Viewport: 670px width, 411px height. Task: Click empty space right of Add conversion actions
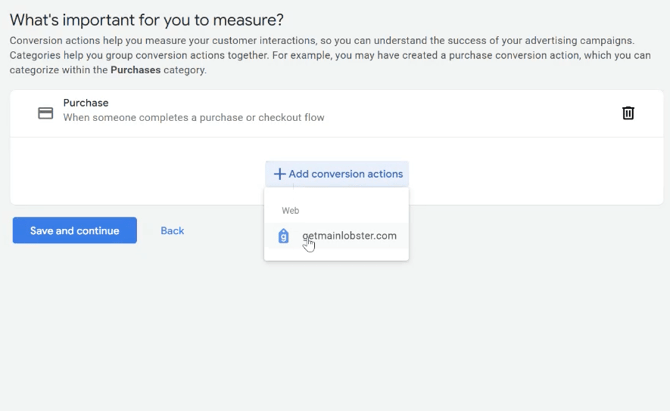click(530, 174)
